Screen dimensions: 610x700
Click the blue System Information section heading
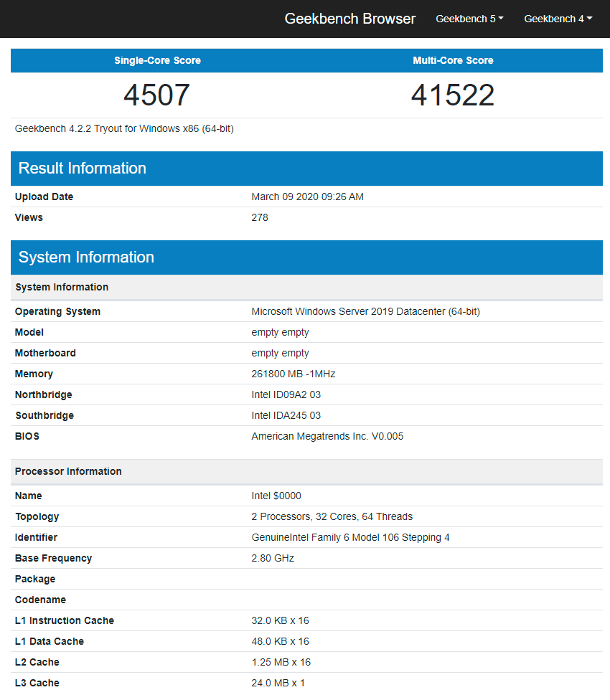pyautogui.click(x=86, y=257)
